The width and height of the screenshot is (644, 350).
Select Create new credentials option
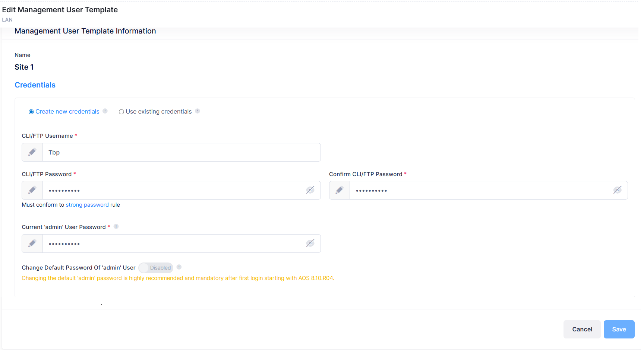(x=31, y=112)
